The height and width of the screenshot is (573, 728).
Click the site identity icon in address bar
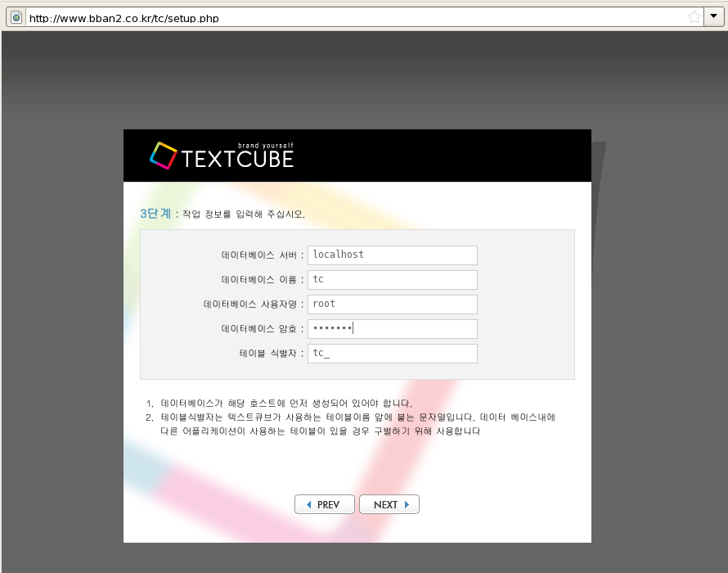click(16, 18)
